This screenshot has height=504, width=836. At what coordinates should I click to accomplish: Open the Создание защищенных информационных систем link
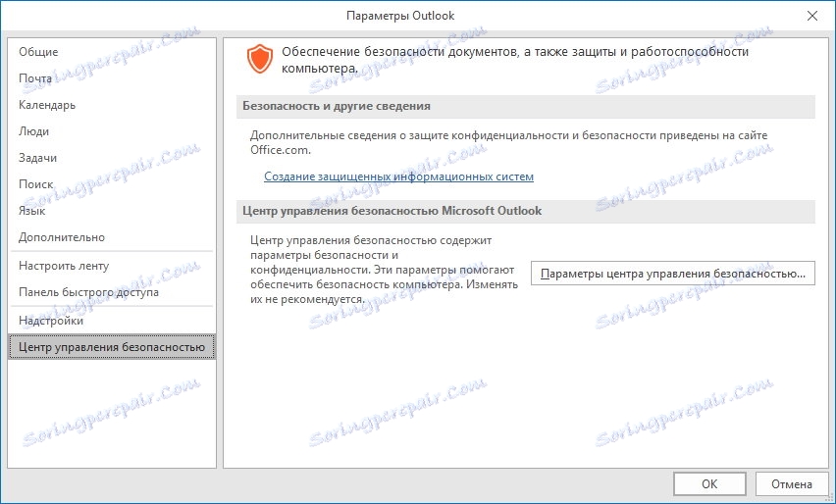point(398,176)
